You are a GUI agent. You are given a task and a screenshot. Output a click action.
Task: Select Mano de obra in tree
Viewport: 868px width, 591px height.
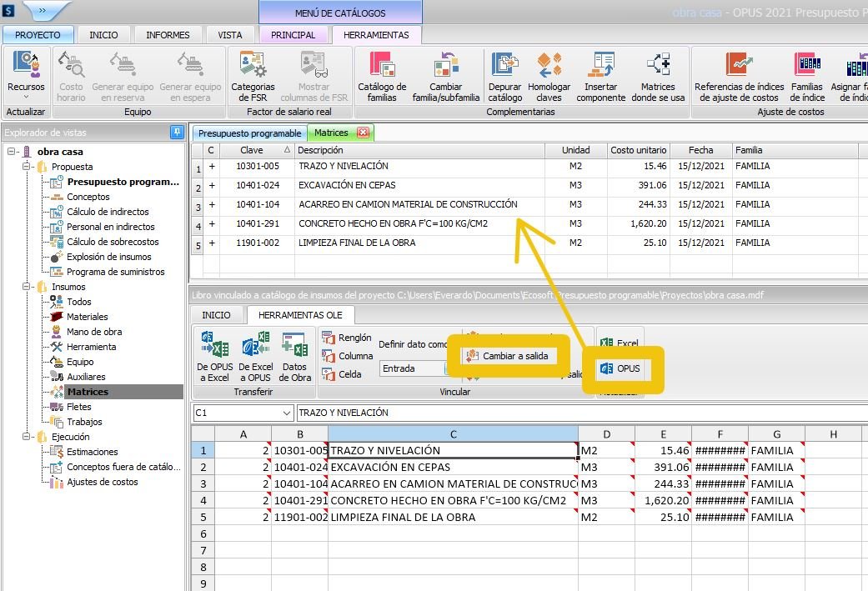pos(94,332)
